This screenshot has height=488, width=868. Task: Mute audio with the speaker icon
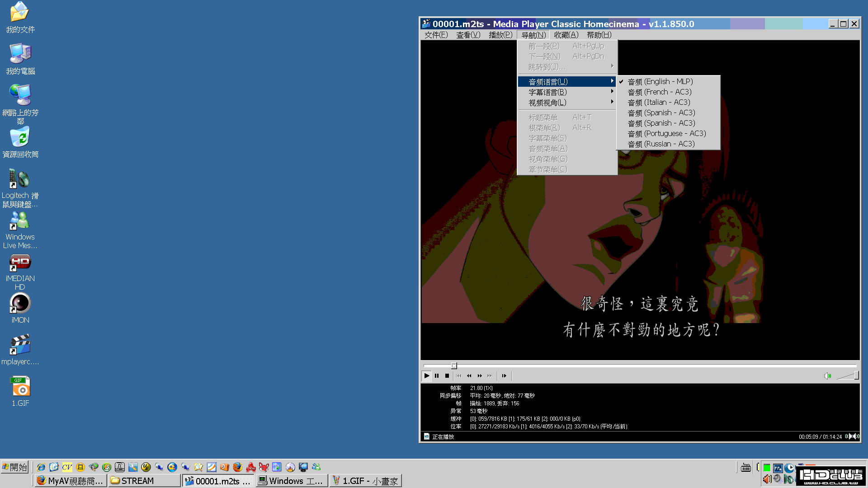point(827,375)
